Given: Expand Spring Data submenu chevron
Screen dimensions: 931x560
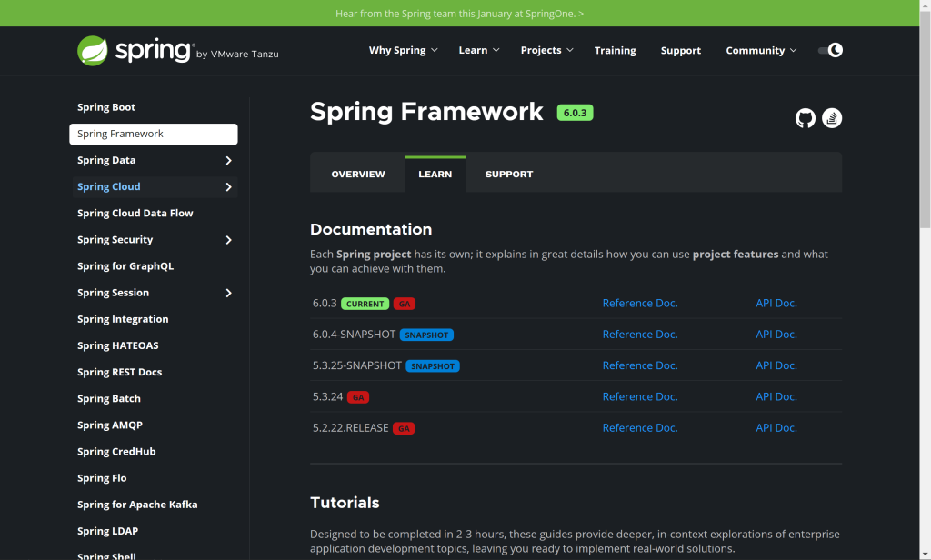Looking at the screenshot, I should pyautogui.click(x=228, y=160).
